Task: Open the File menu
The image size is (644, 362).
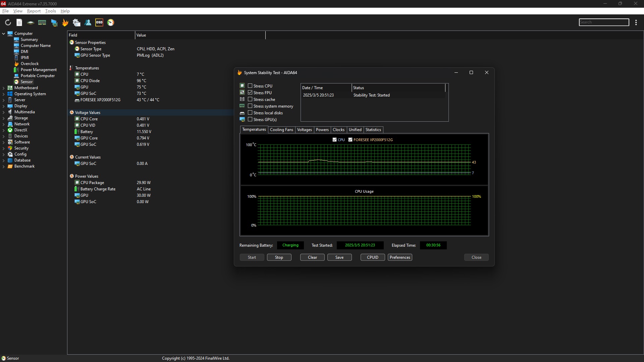Action: pos(5,11)
